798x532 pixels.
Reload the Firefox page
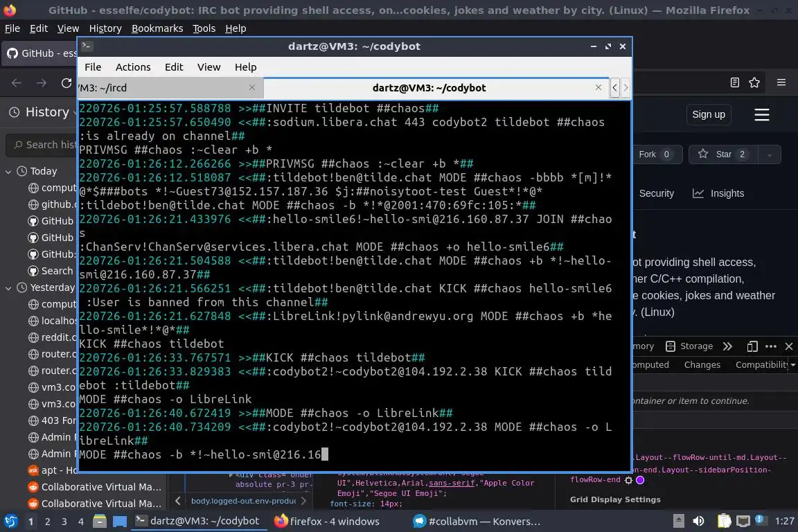pyautogui.click(x=66, y=83)
